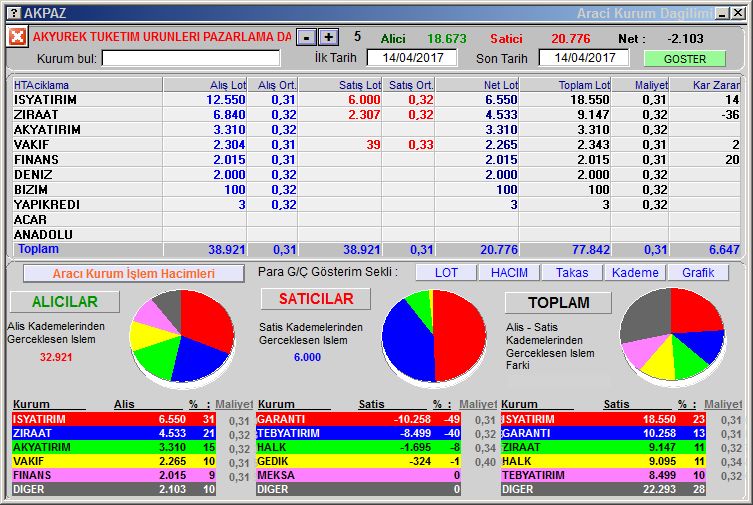
Task: Click the red X icon beside the company name
Action: [x=17, y=36]
